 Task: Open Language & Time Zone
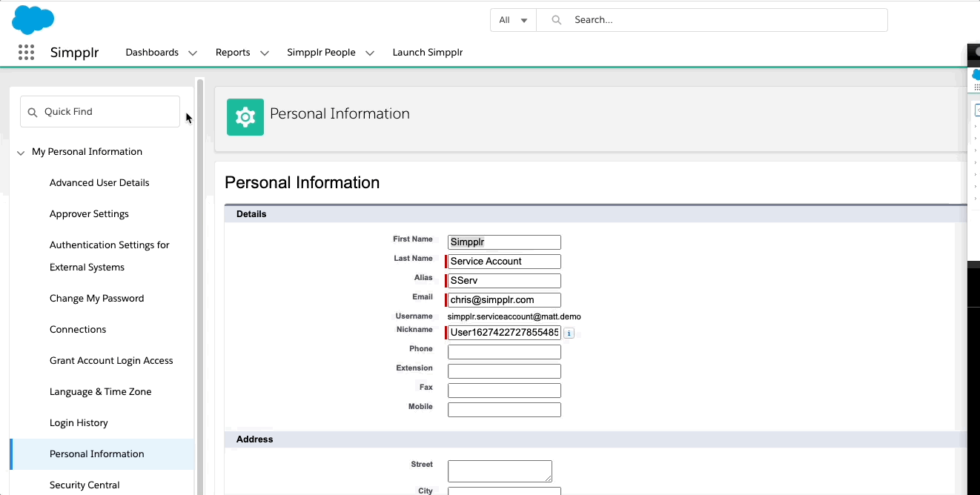[100, 392]
